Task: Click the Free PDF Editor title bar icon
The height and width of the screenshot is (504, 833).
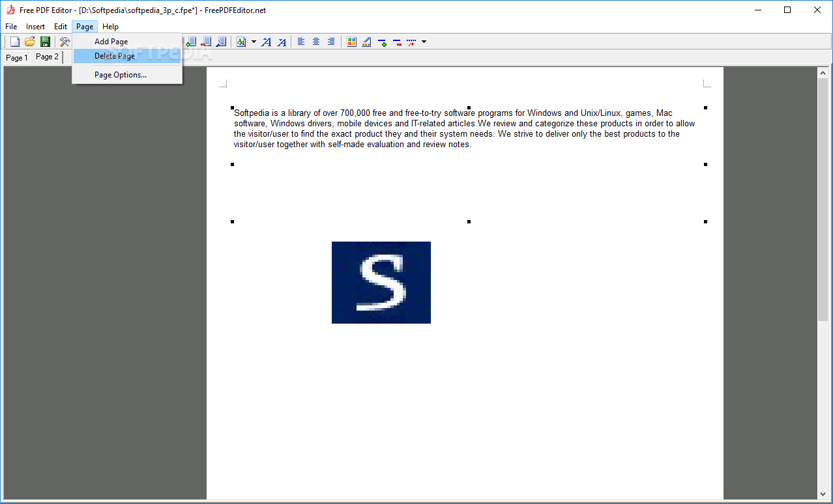Action: 10,10
